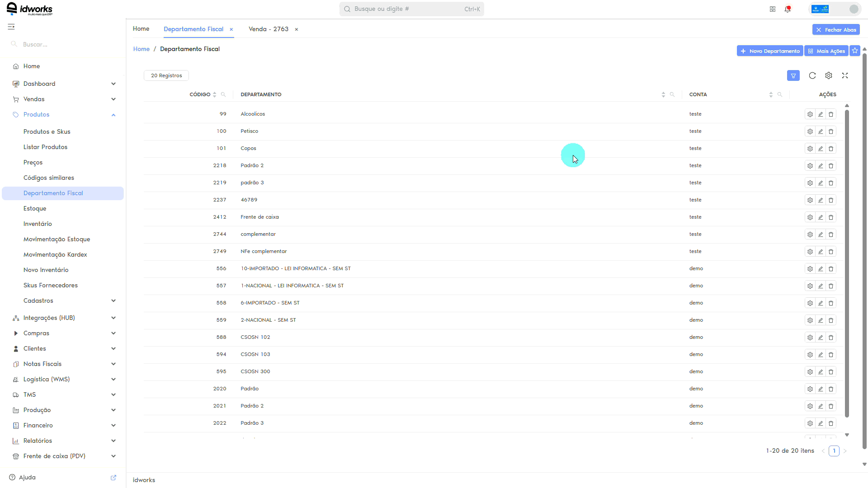Open notifications bell

788,9
